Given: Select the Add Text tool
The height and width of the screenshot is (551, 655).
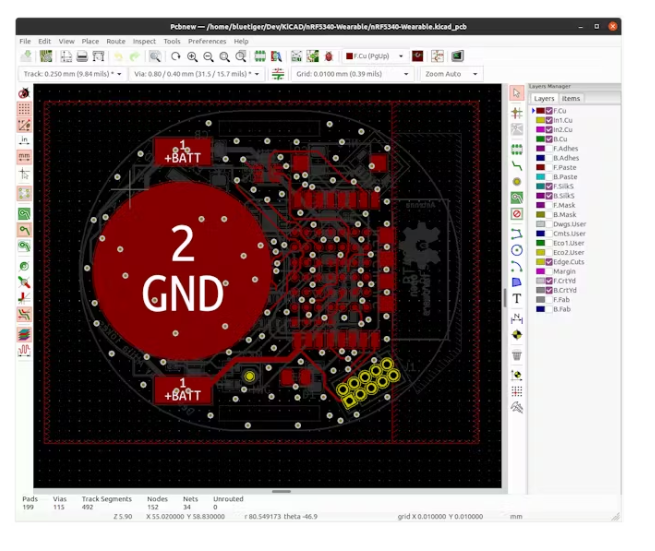Looking at the screenshot, I should [x=517, y=299].
